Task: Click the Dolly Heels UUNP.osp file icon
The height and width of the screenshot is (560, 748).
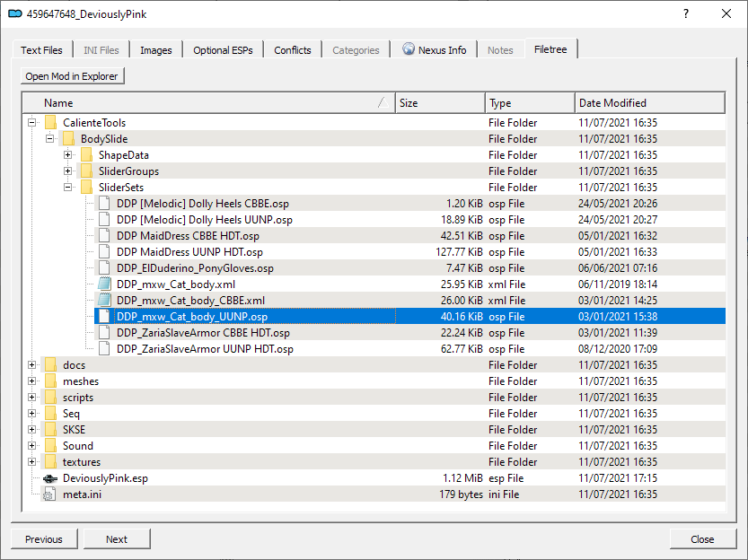Action: pyautogui.click(x=104, y=220)
